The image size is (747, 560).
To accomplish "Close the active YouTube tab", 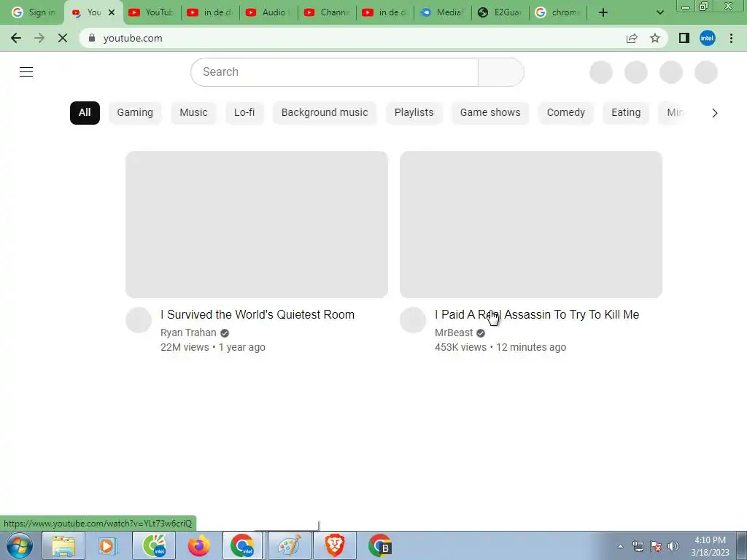I will pos(112,12).
